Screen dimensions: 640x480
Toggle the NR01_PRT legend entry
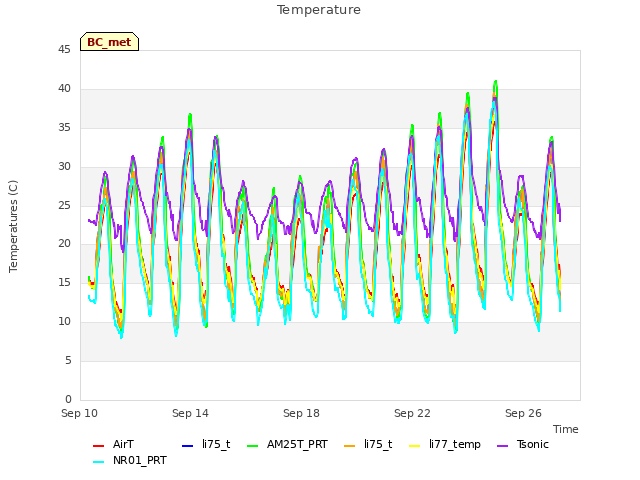tap(130, 461)
